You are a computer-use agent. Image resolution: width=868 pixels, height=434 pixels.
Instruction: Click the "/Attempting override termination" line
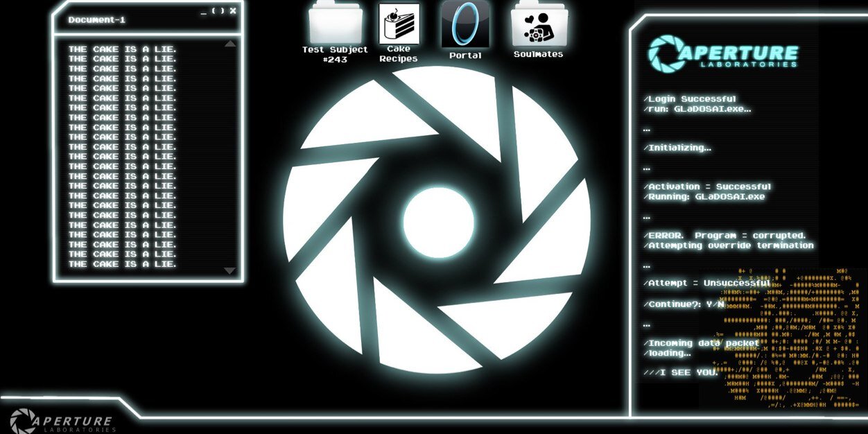click(729, 245)
